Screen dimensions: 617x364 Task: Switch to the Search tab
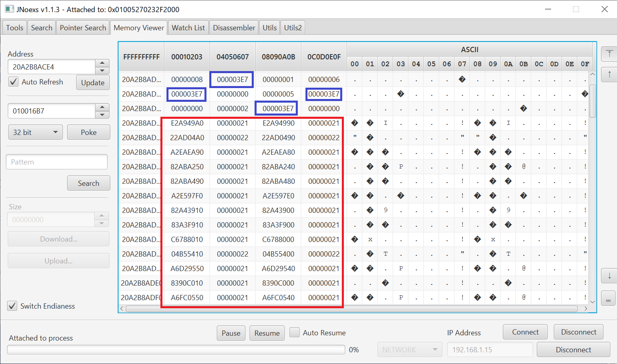pos(42,27)
